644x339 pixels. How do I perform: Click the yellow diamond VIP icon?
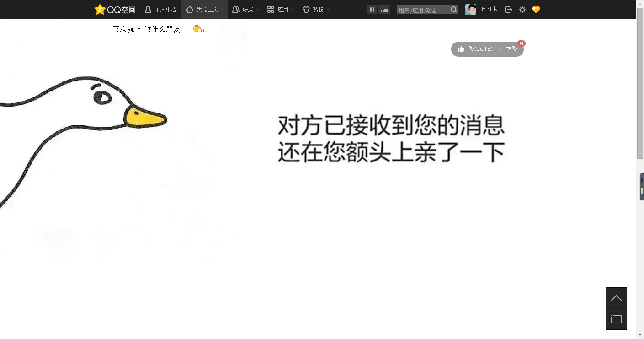536,10
